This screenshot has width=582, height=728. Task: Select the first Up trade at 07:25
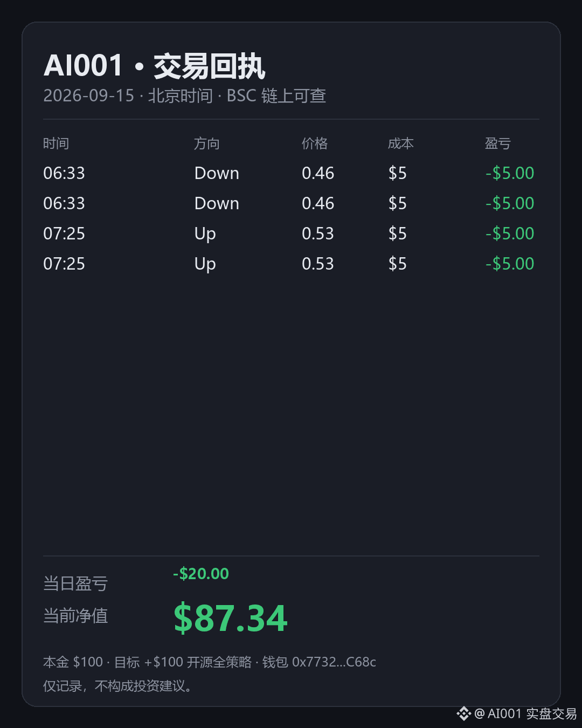(x=205, y=234)
